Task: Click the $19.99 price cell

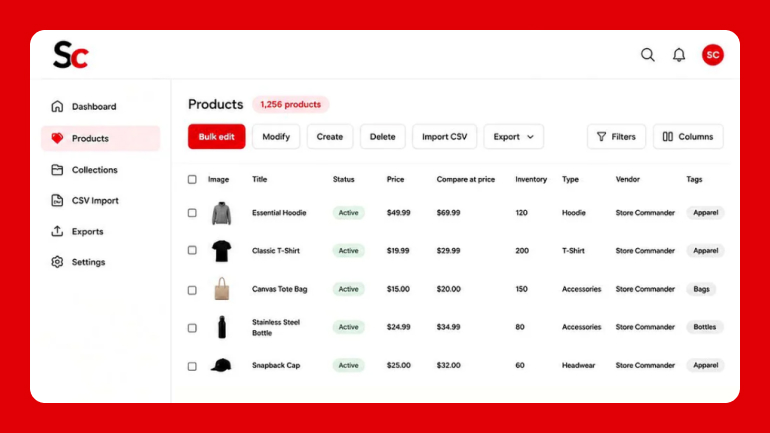Action: click(x=398, y=250)
